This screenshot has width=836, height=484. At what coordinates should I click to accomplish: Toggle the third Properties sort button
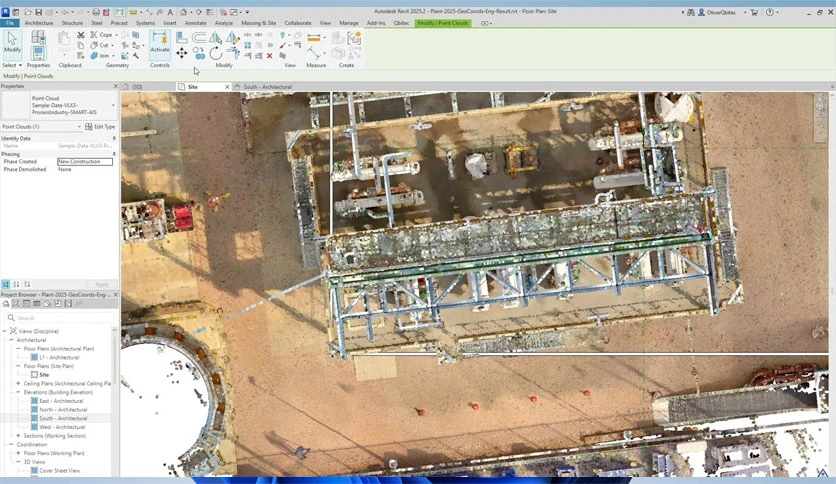pyautogui.click(x=27, y=284)
